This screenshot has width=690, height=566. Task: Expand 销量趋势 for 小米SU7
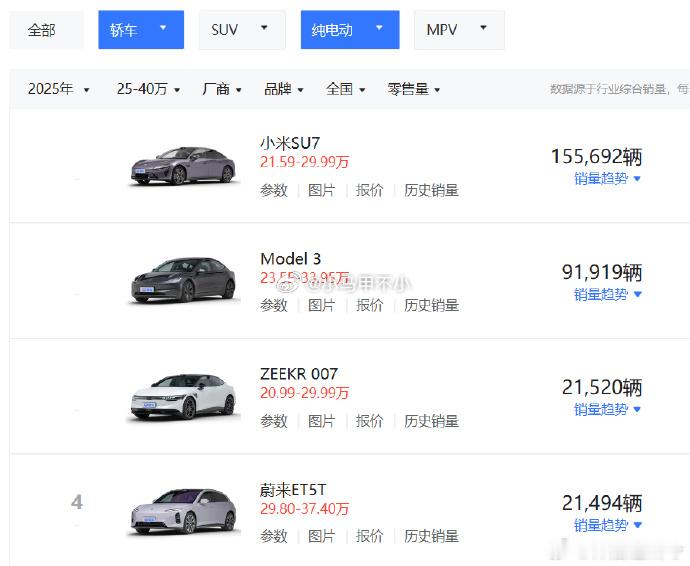(x=607, y=178)
